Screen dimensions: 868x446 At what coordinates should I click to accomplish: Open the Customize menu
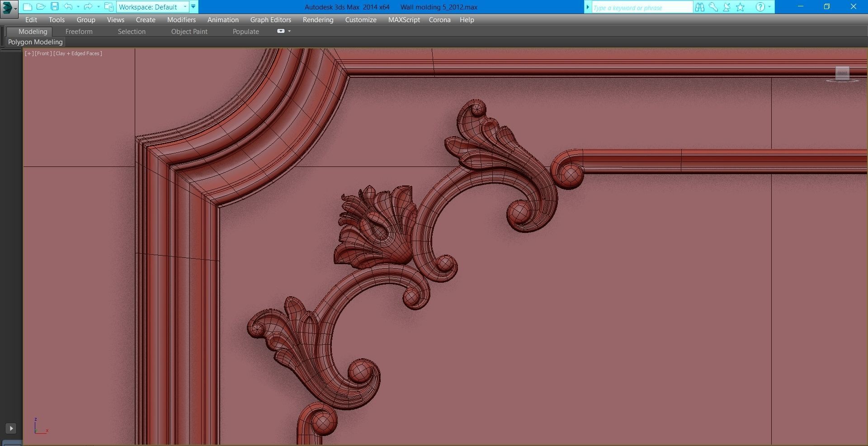pyautogui.click(x=361, y=20)
